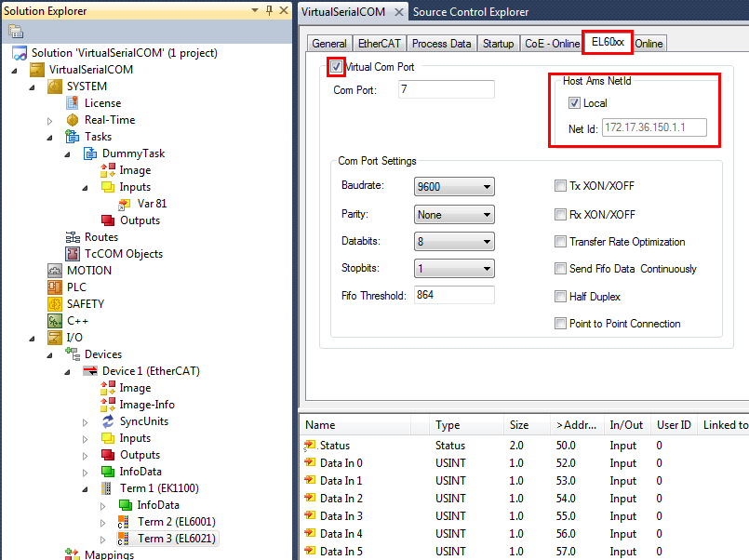Select the Mappings tree item

110,554
